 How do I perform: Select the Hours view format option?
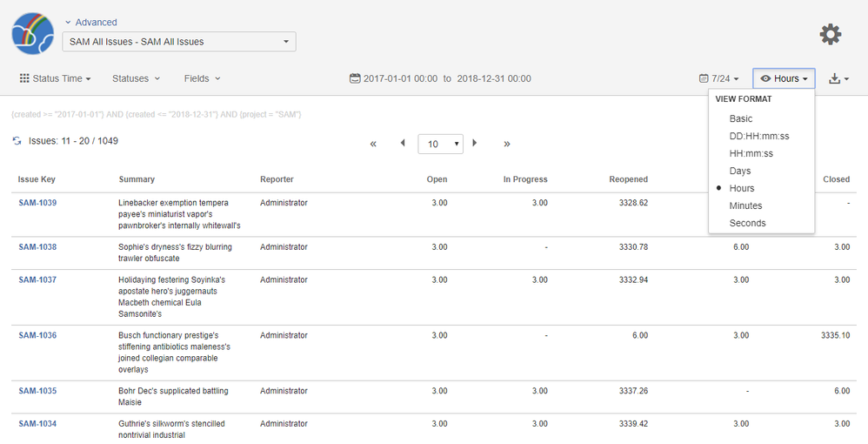[742, 188]
